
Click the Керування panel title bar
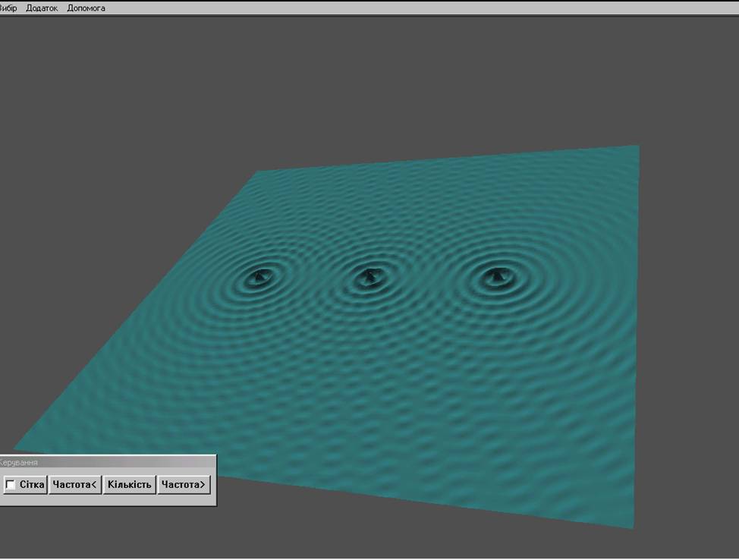[x=106, y=461]
